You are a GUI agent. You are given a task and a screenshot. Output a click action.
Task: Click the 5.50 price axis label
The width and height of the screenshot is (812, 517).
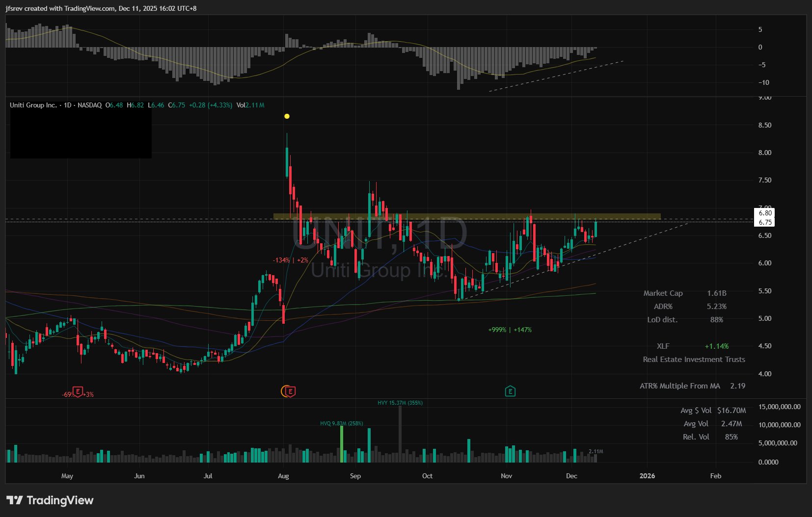[x=765, y=291]
